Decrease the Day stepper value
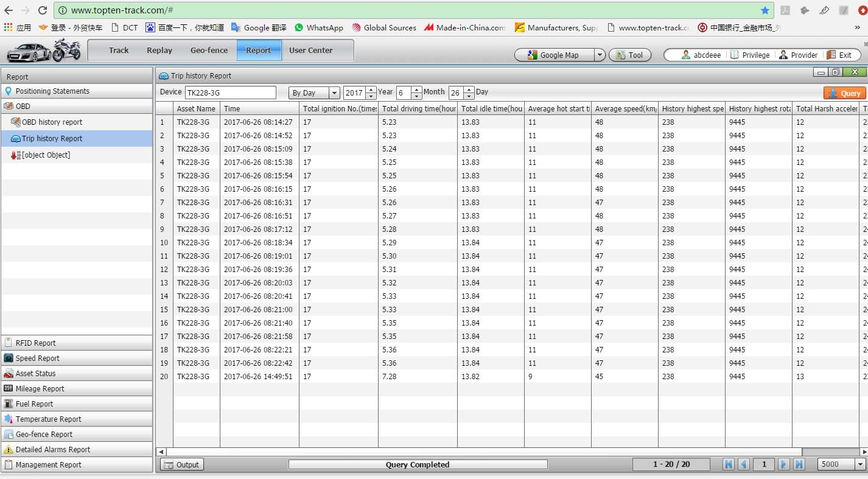The width and height of the screenshot is (868, 479). (469, 96)
